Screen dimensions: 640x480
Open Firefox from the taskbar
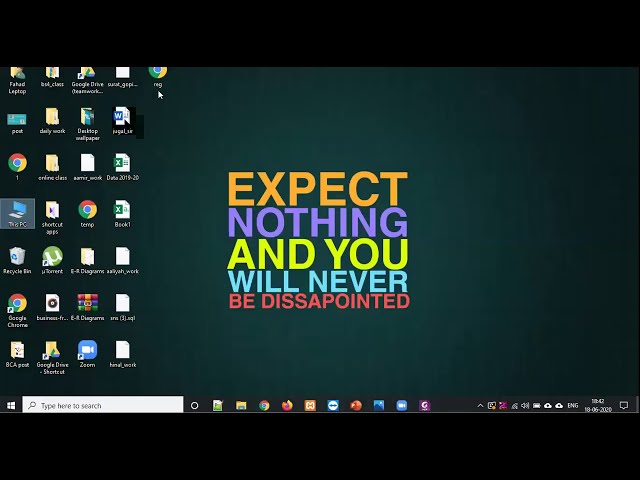click(287, 405)
